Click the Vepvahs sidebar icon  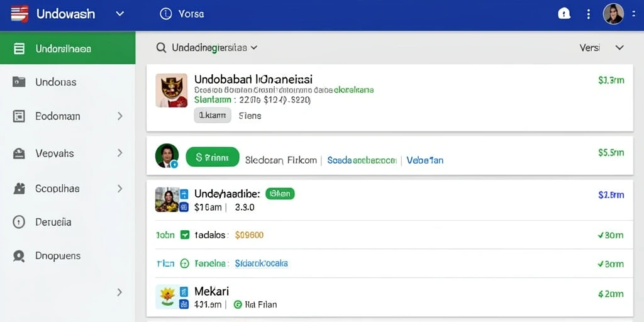[x=19, y=153]
